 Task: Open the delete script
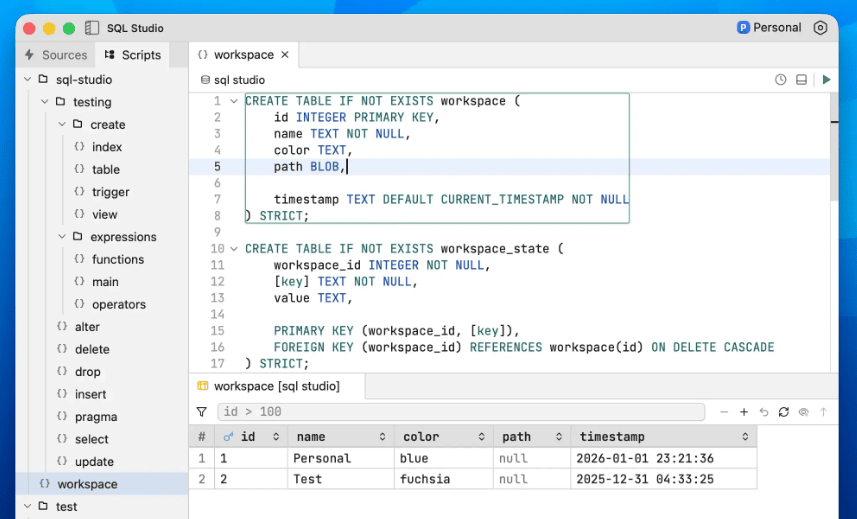click(x=92, y=349)
